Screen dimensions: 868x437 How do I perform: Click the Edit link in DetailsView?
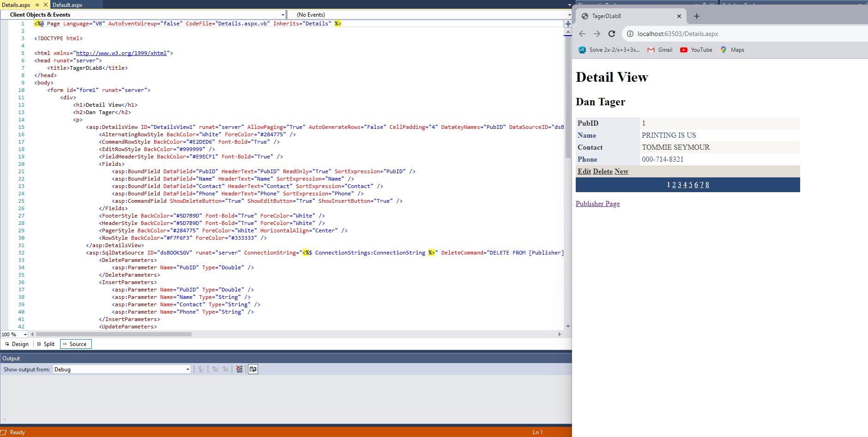[584, 171]
